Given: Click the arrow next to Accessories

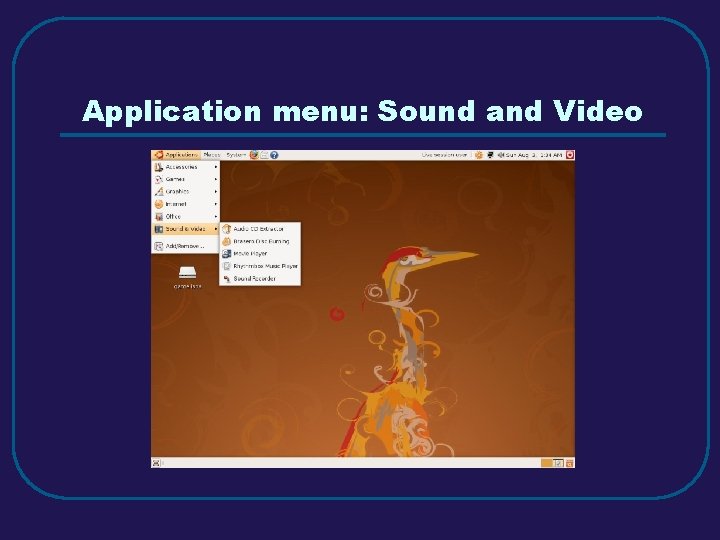Looking at the screenshot, I should (x=216, y=167).
